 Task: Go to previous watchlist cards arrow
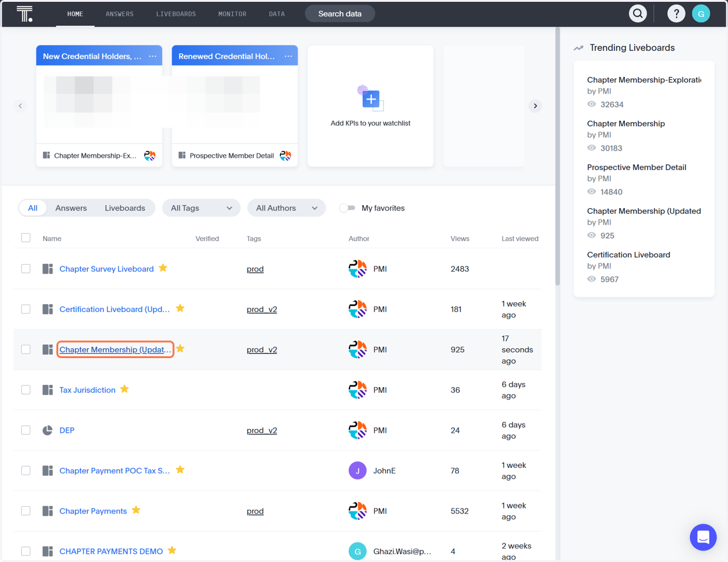coord(20,106)
